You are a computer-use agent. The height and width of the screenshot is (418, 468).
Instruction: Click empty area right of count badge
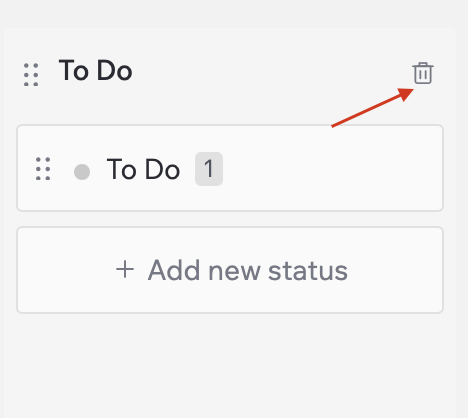[x=332, y=169]
